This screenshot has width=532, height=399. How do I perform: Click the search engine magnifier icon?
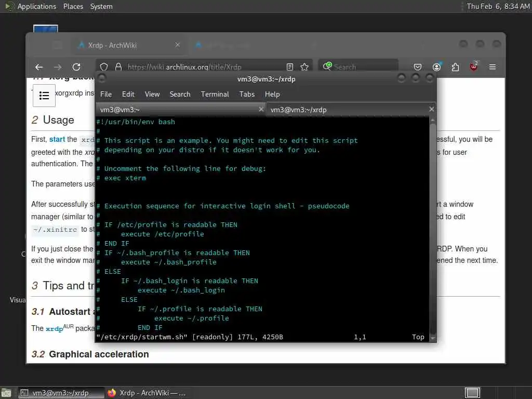[327, 66]
